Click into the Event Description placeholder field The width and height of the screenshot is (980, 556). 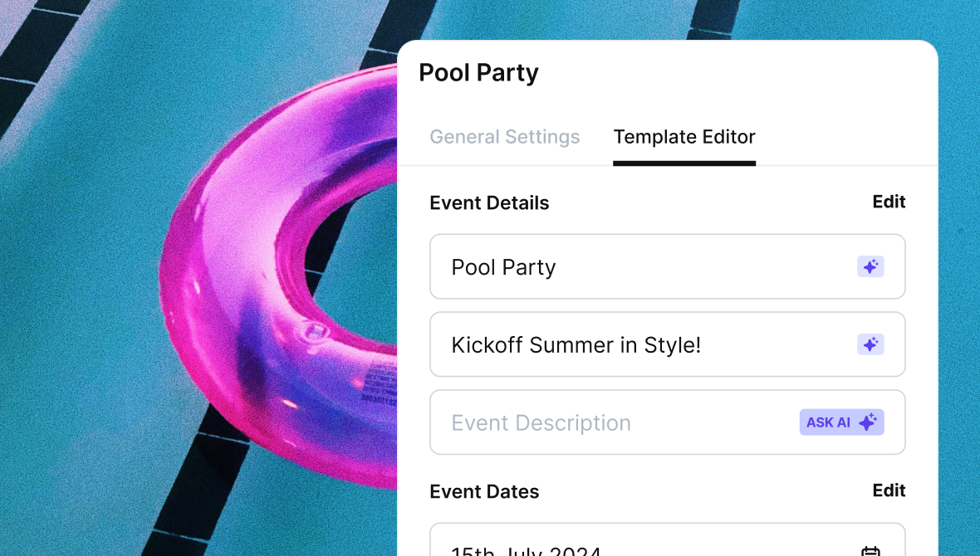[x=668, y=422]
